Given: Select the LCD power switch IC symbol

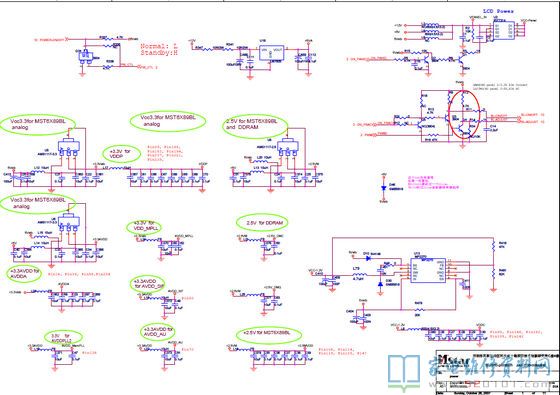Looking at the screenshot, I should coord(504,30).
